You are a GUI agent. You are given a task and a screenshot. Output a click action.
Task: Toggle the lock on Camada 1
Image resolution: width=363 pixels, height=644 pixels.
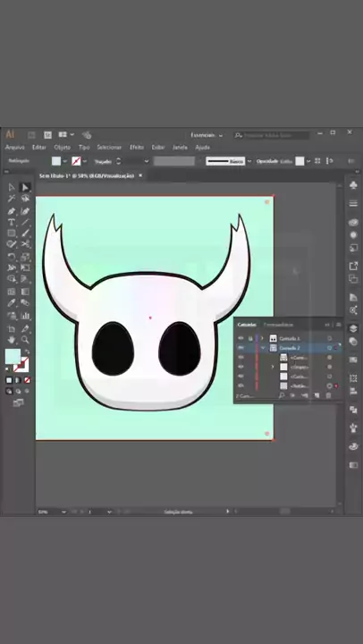(x=250, y=338)
